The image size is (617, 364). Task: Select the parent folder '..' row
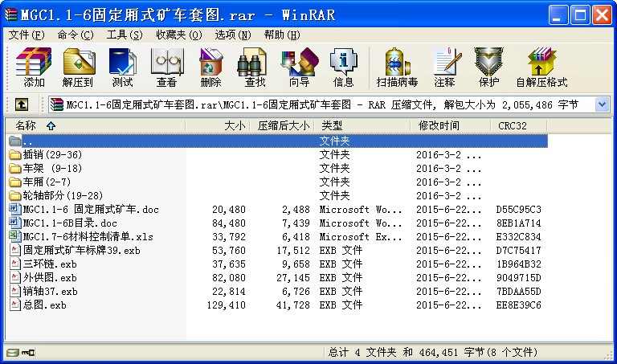point(277,141)
